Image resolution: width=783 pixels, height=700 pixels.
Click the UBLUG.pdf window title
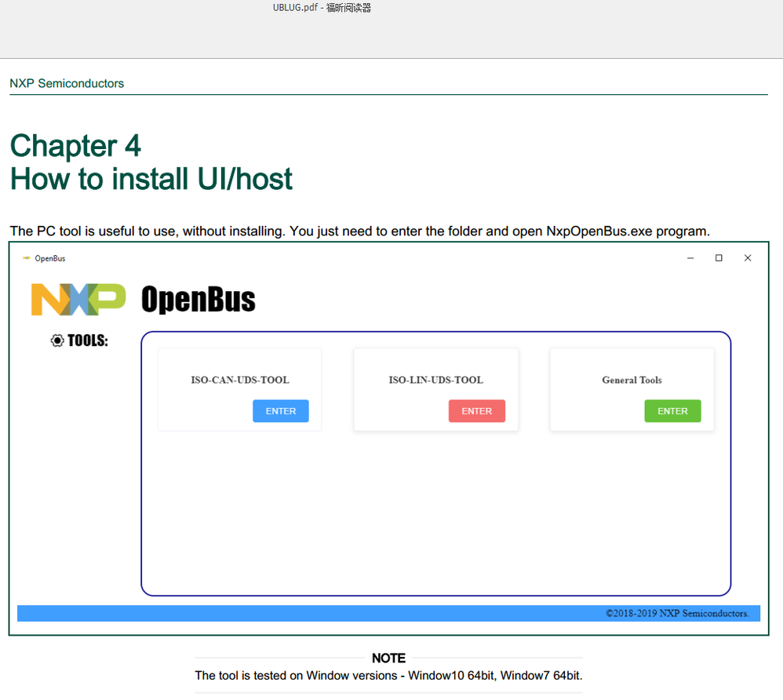pyautogui.click(x=322, y=8)
